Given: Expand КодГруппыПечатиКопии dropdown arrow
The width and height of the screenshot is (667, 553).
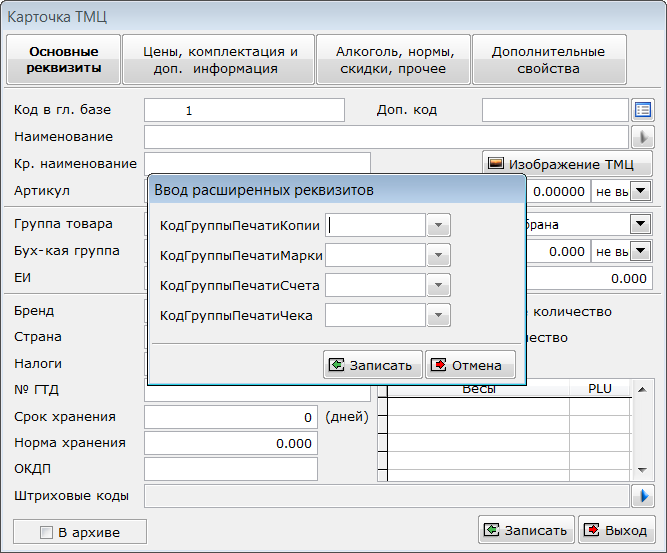Looking at the screenshot, I should coord(438,225).
